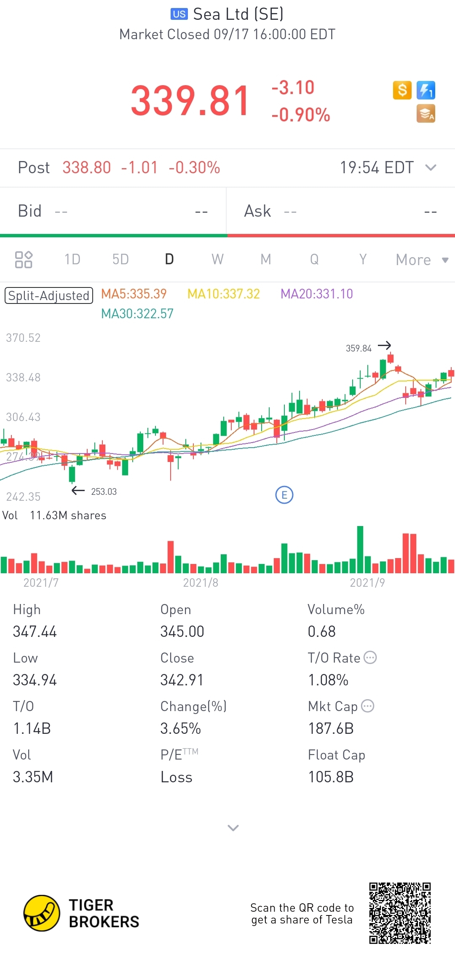Select the D daily chart tab
Screen dimensions: 455x980
coord(169,259)
